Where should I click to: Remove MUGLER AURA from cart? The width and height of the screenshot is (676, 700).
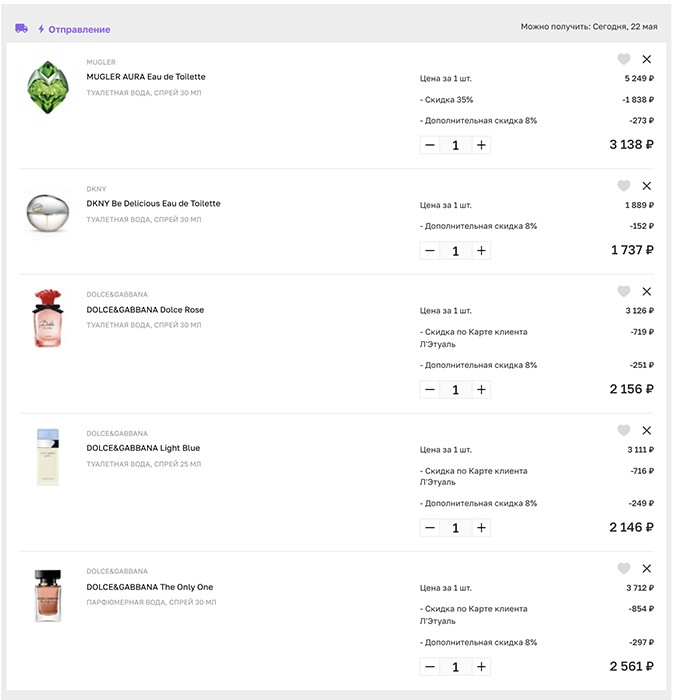647,59
